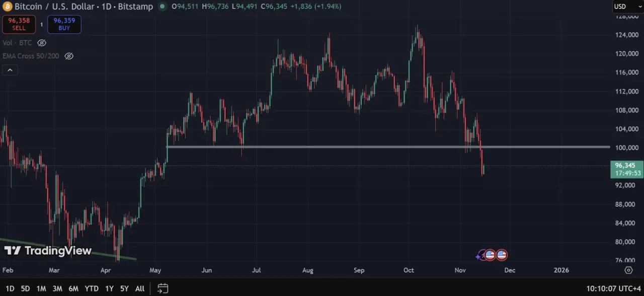
Task: Collapse the indicator legend chevron
Action: (x=10, y=70)
